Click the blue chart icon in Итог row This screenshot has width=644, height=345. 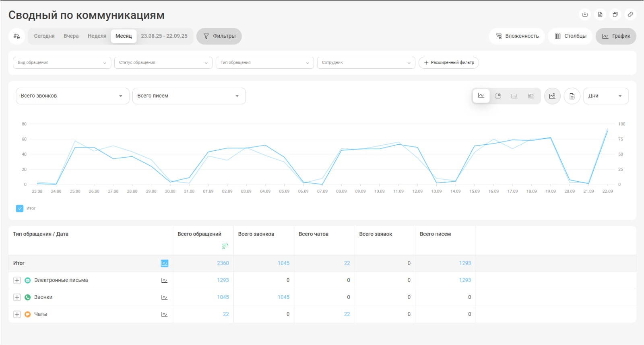pyautogui.click(x=164, y=263)
